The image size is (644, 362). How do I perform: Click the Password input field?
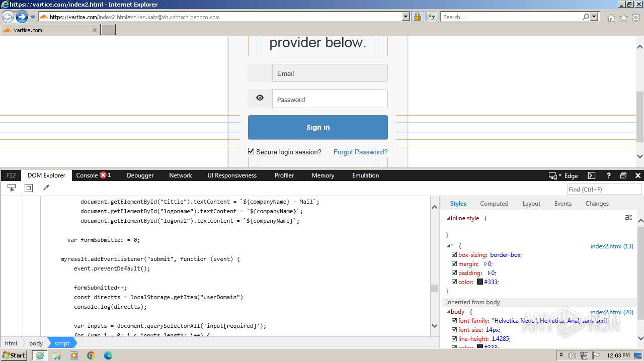coord(330,99)
